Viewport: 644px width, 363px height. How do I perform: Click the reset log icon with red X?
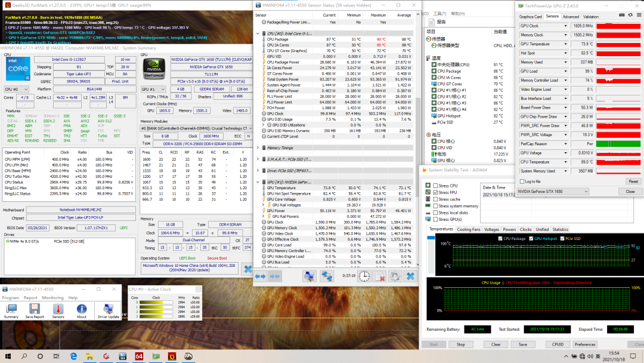pos(380,276)
